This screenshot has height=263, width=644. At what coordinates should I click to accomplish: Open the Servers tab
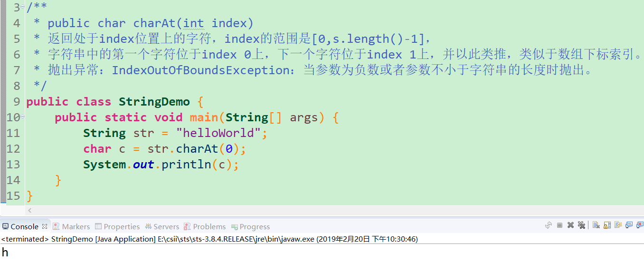pyautogui.click(x=162, y=227)
